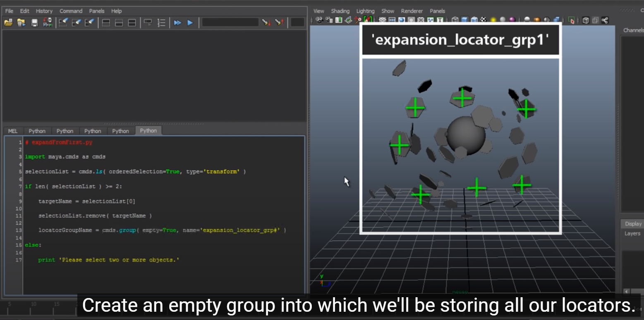The width and height of the screenshot is (644, 320).
Task: Open the Layers menu
Action: (x=632, y=233)
